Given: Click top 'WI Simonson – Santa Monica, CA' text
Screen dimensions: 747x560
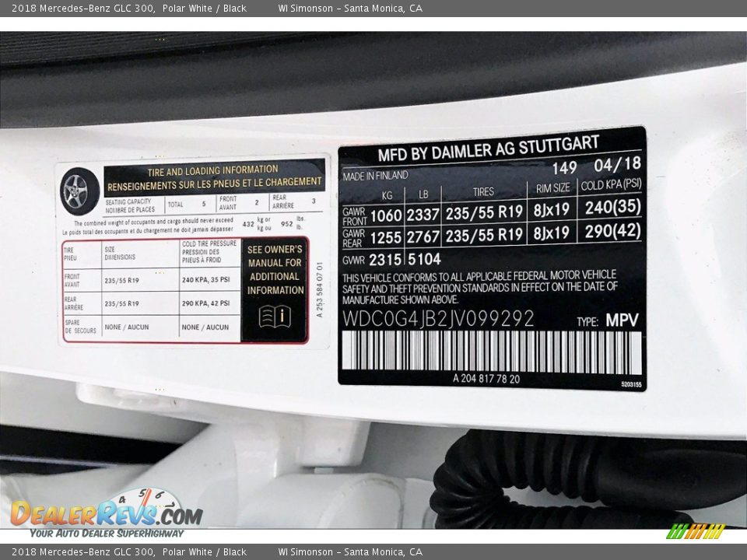Looking at the screenshot, I should pyautogui.click(x=350, y=9).
